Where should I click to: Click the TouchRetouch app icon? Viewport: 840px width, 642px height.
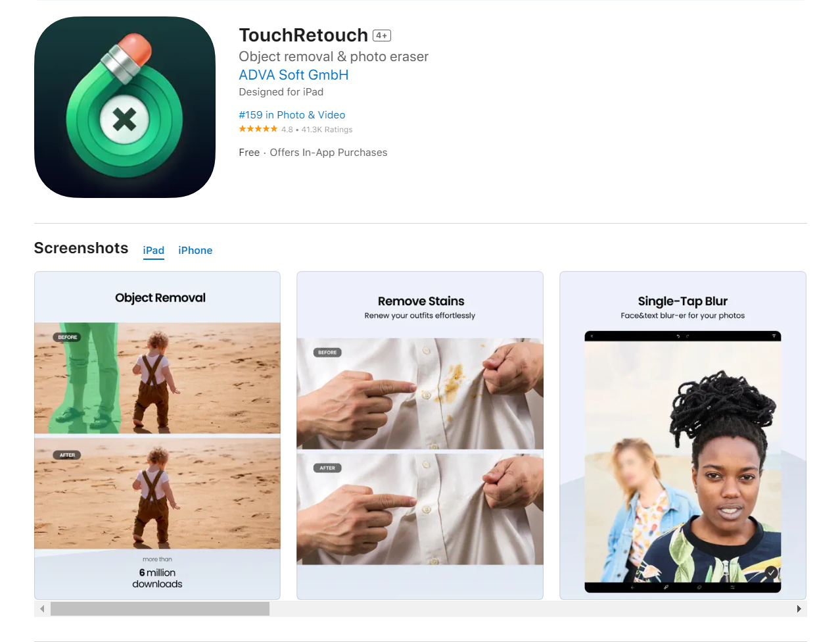coord(125,107)
